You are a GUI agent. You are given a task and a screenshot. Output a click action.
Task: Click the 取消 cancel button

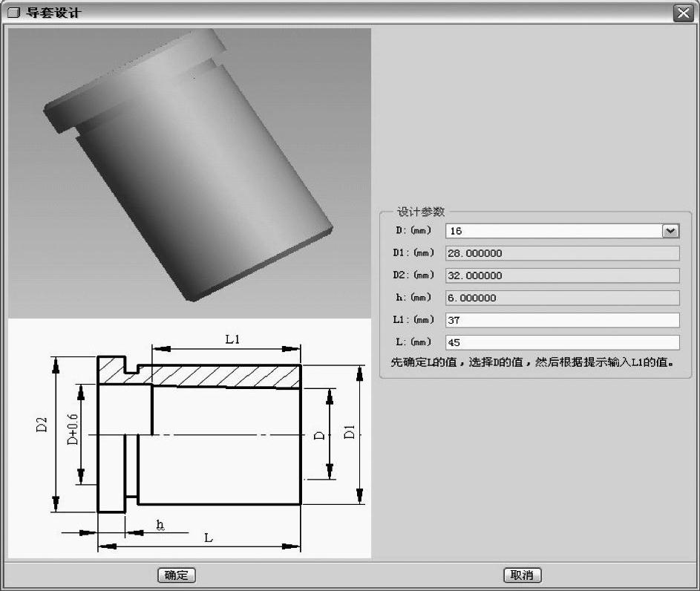point(522,575)
